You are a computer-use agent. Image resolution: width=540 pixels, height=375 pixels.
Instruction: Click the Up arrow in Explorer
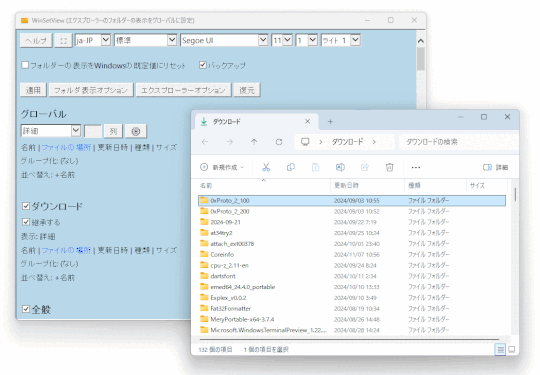point(254,142)
